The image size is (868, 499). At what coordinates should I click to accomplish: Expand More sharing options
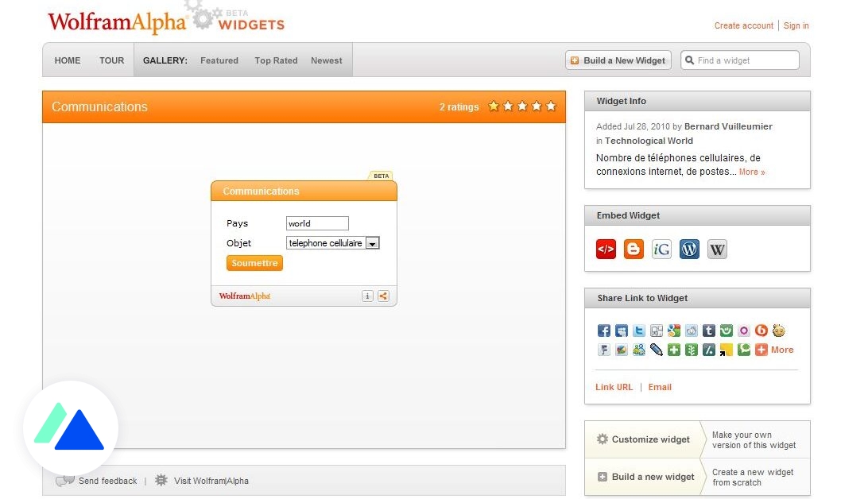tap(781, 350)
